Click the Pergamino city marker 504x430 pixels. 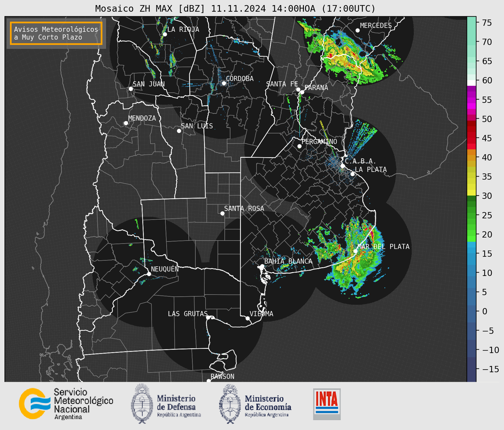(x=299, y=146)
